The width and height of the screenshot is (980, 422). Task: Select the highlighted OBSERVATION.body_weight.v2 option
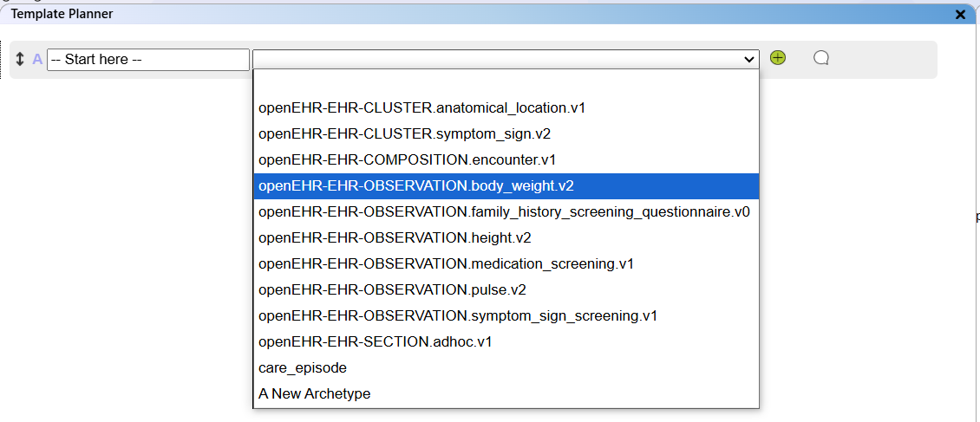[416, 186]
